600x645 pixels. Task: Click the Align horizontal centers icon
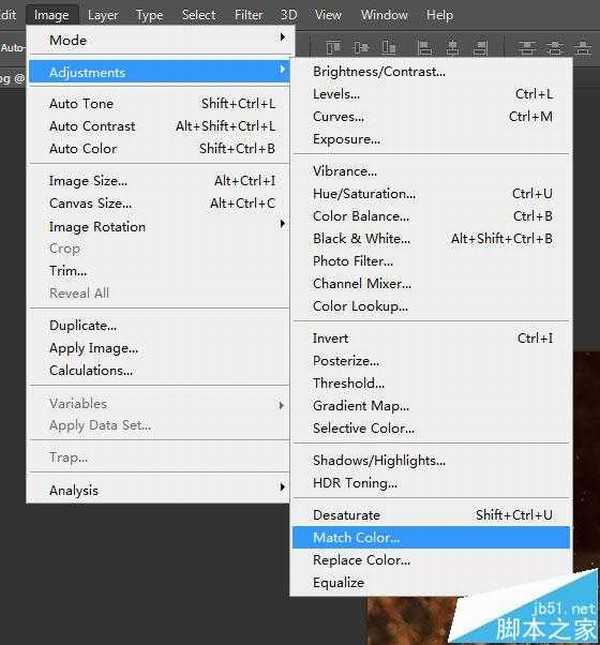click(451, 47)
